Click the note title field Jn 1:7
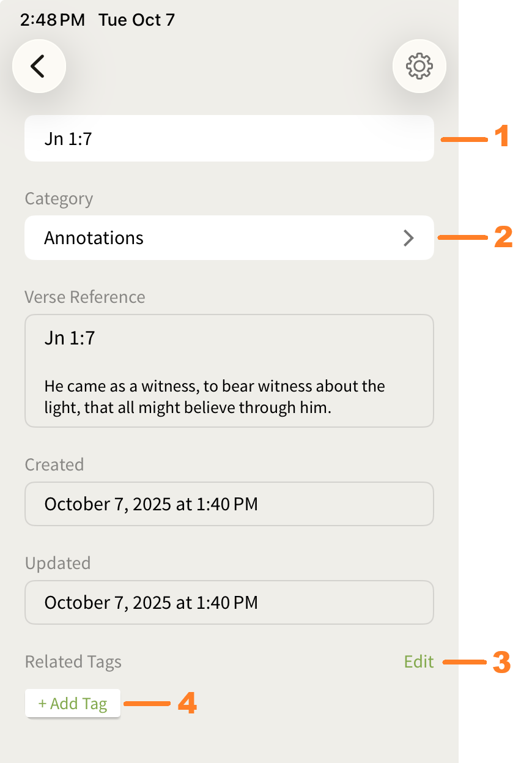Viewport: 532px width, 763px height. click(x=229, y=138)
